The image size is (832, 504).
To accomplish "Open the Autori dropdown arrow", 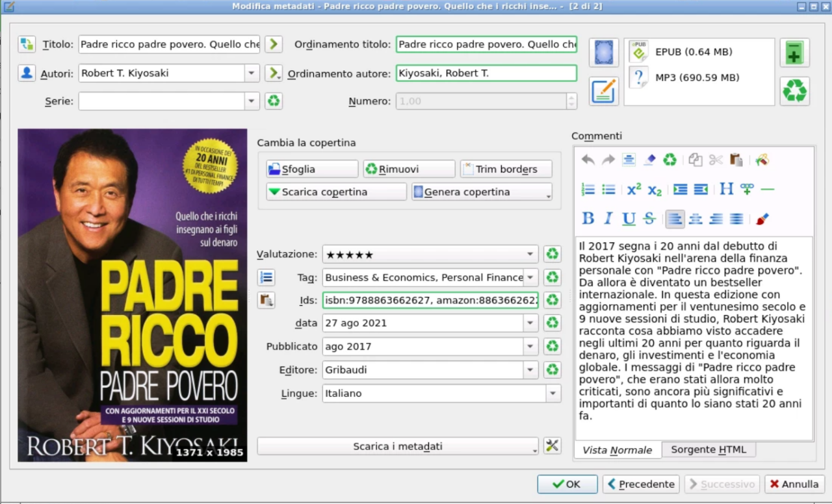I will 252,73.
